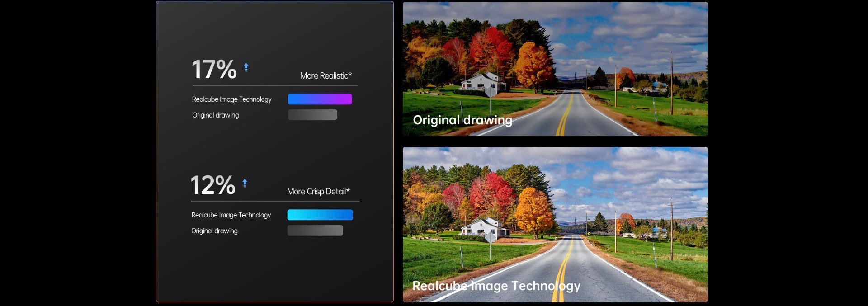
Task: Select the More Crisp Detail* label
Action: [x=318, y=192]
